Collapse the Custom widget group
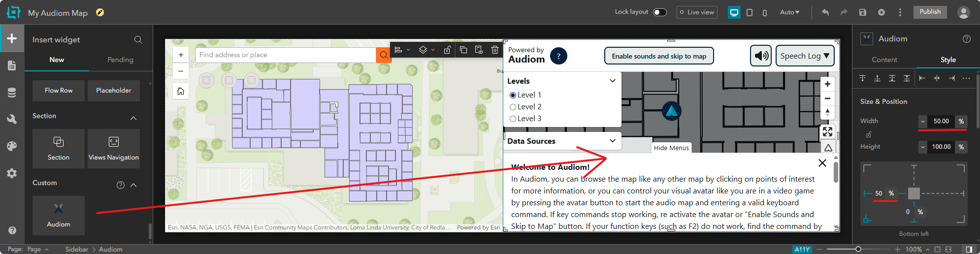The width and height of the screenshot is (980, 254). (133, 185)
